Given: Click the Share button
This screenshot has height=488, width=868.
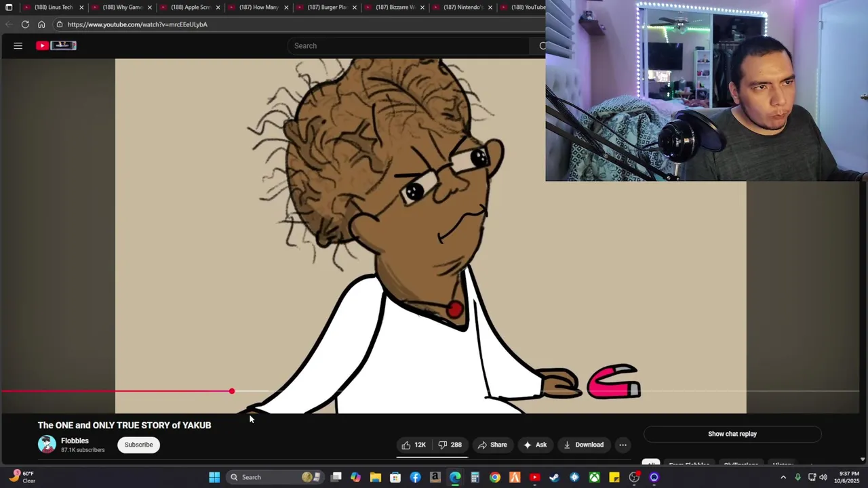Looking at the screenshot, I should (492, 445).
